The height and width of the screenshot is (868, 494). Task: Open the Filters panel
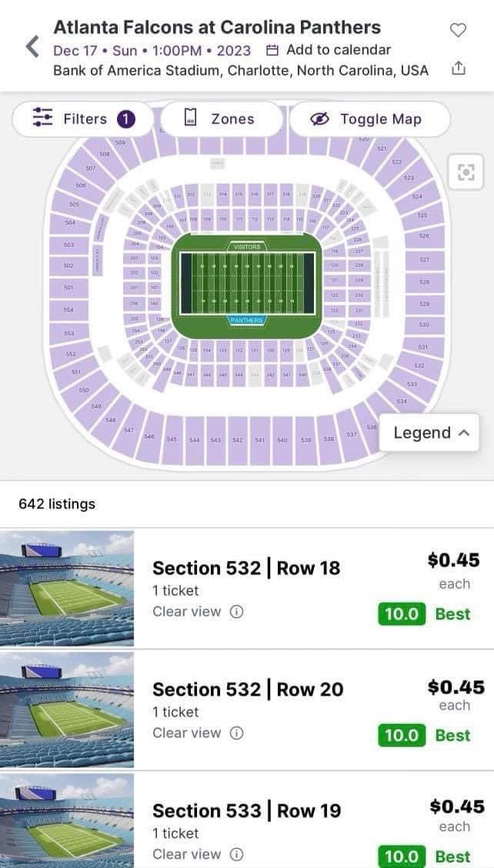(x=83, y=119)
